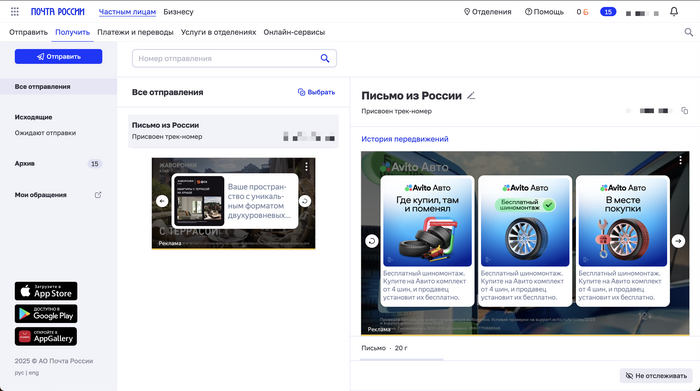Image resolution: width=700 pixels, height=391 pixels.
Task: Replay the Жаворонки ad carousel
Action: (305, 201)
